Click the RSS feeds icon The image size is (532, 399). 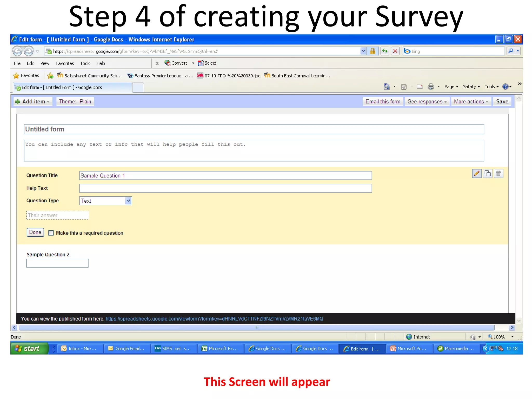(x=404, y=87)
